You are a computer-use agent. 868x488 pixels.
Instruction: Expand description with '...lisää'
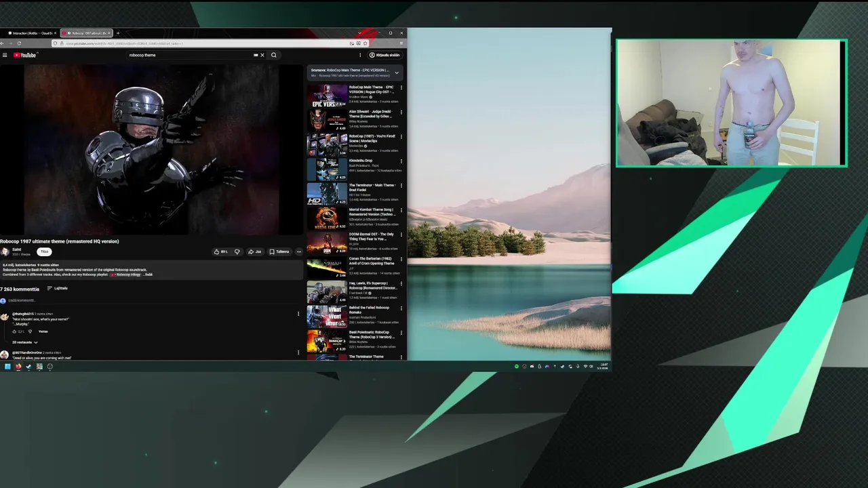(148, 274)
